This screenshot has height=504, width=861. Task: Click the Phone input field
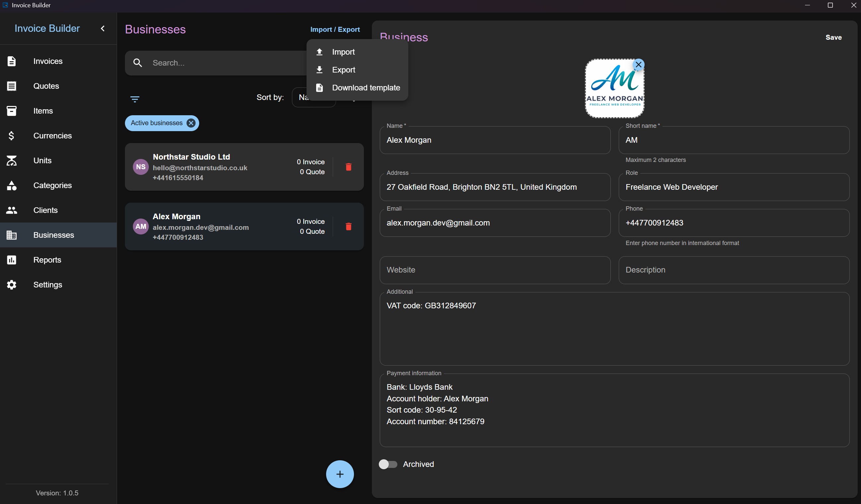[x=734, y=223]
